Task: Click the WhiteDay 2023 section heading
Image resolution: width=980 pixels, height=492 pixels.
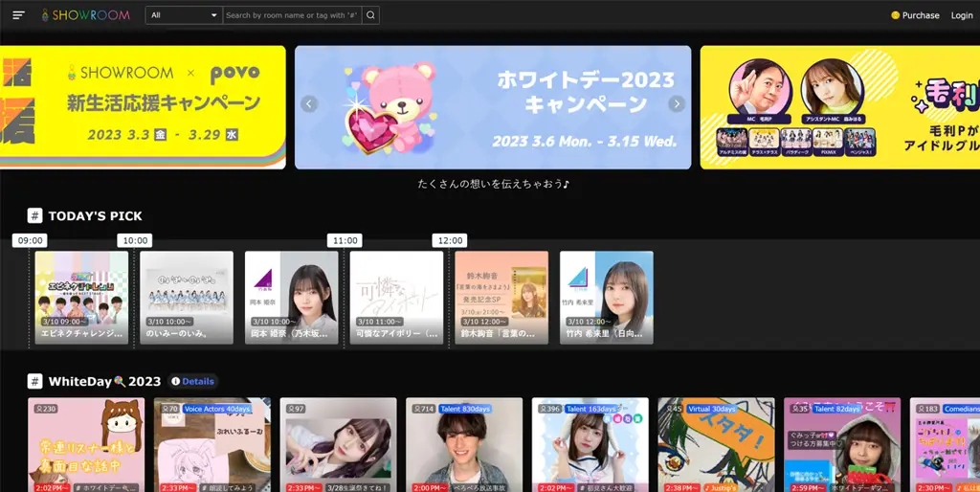Action: click(x=104, y=381)
